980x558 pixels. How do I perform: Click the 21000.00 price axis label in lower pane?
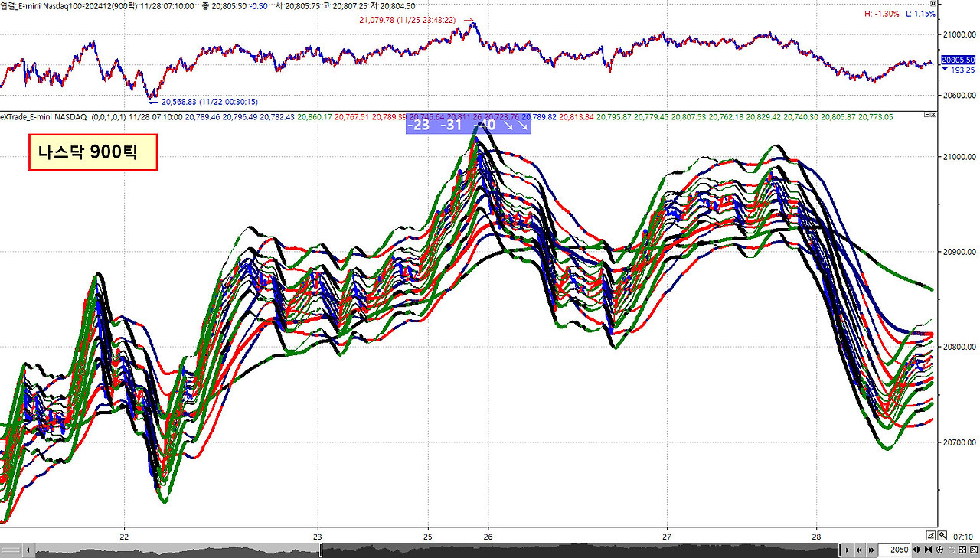[960, 157]
